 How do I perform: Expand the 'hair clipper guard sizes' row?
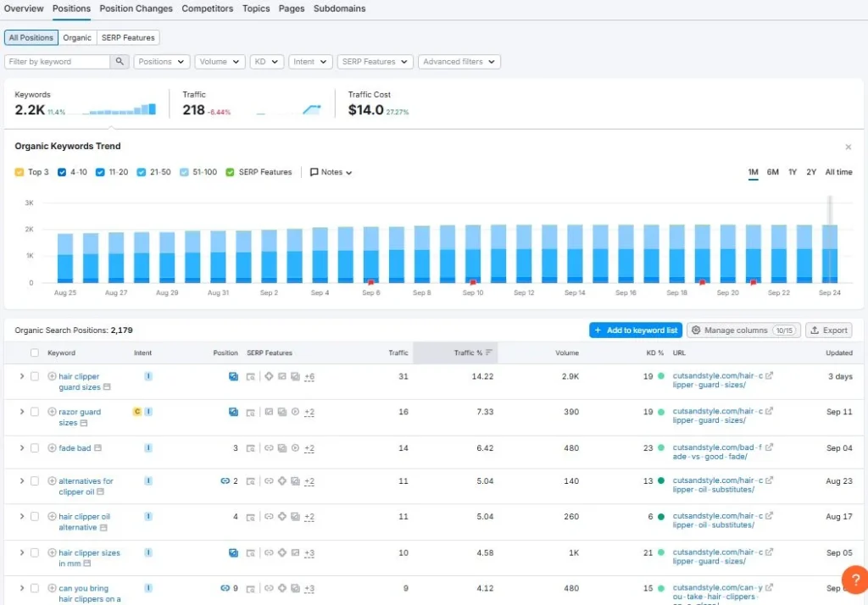[21, 376]
